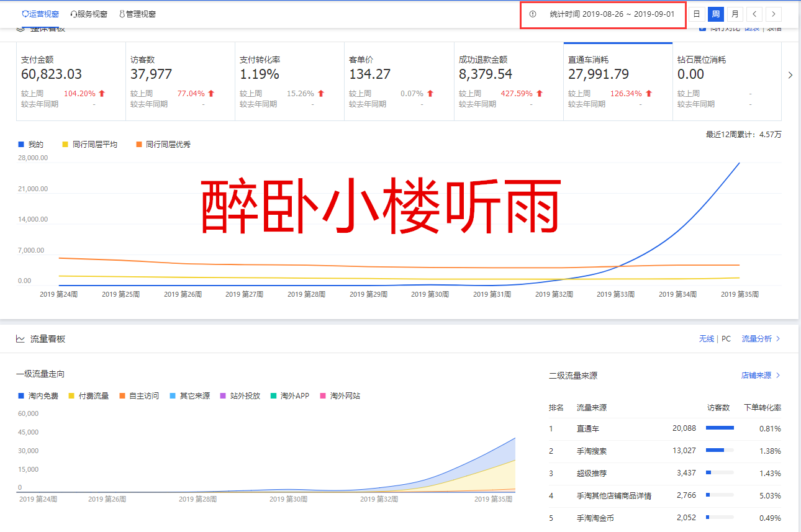Click the 访客数 column header
The width and height of the screenshot is (801, 532).
coord(718,408)
